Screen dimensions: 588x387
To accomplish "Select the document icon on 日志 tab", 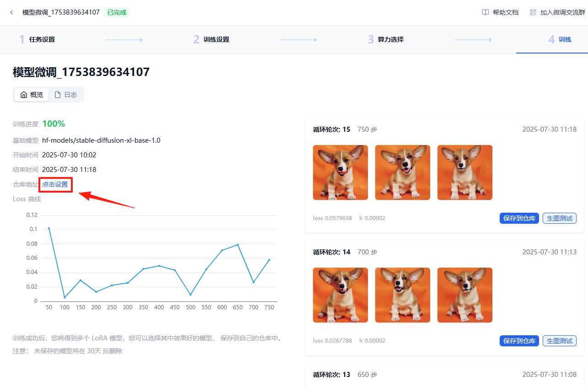I will click(x=58, y=95).
